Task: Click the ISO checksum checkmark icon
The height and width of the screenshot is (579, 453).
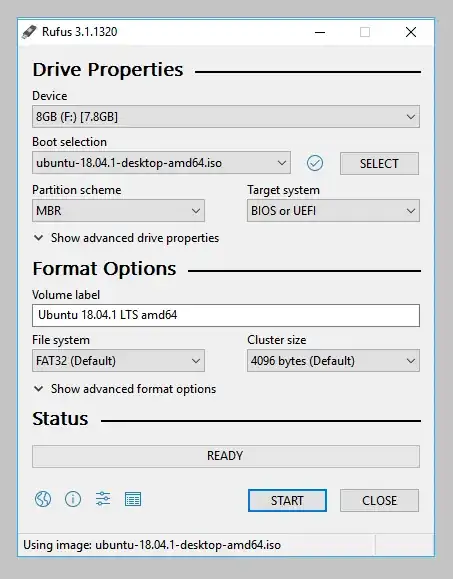Action: pos(315,163)
